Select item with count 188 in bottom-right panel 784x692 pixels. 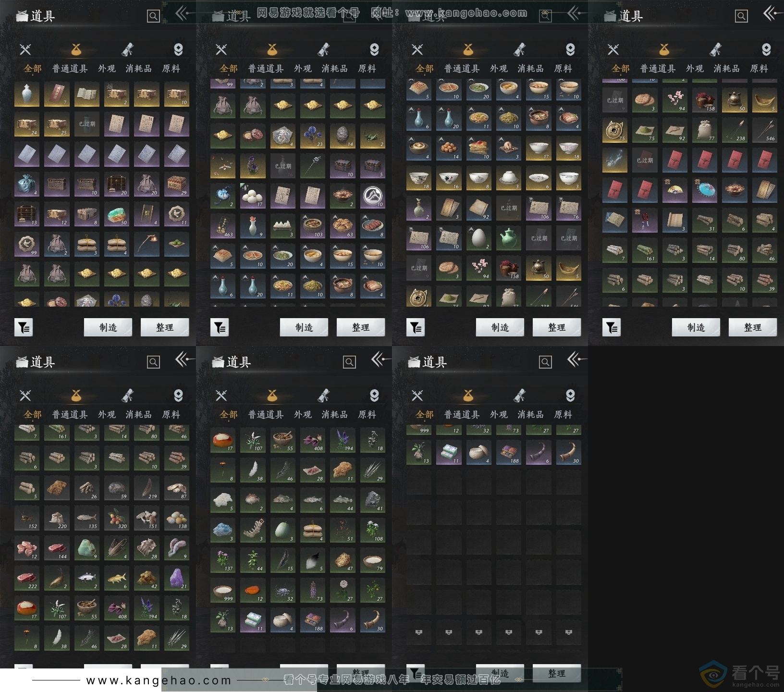point(509,452)
